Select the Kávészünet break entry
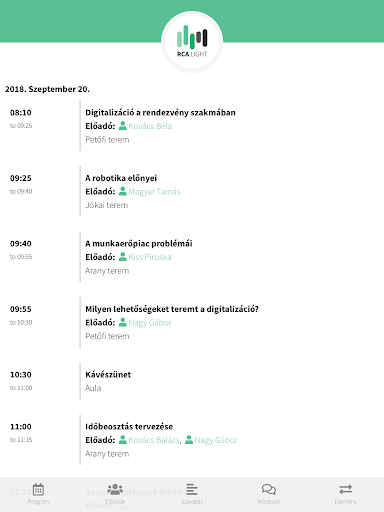384x512 pixels. pos(108,374)
